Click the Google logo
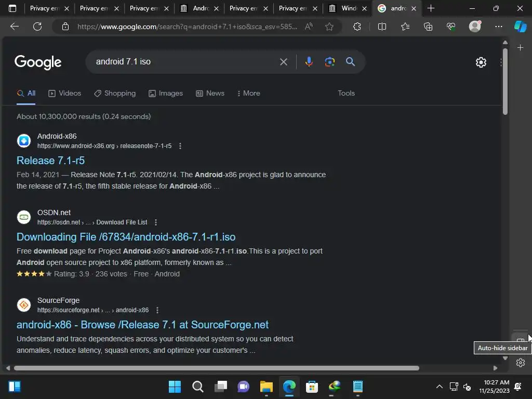Image resolution: width=532 pixels, height=399 pixels. 38,62
